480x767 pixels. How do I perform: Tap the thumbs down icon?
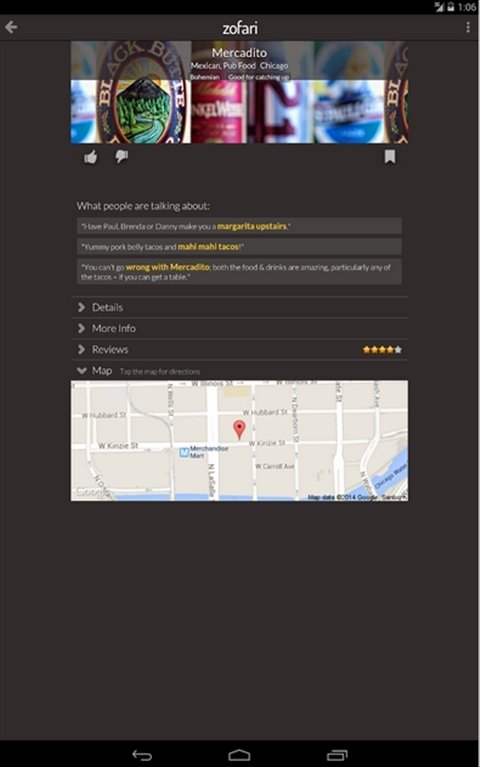point(121,157)
